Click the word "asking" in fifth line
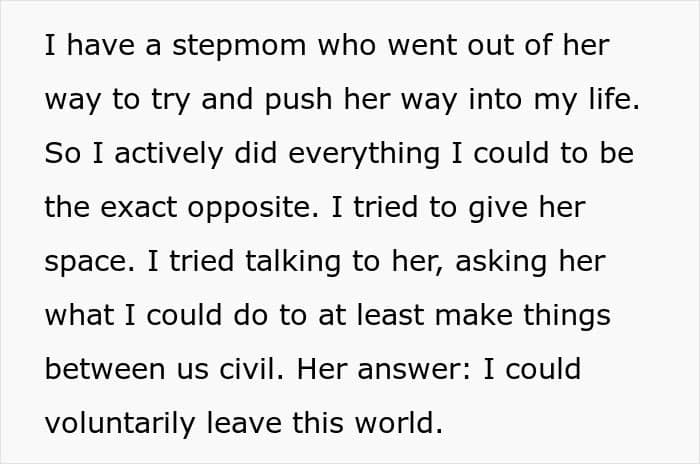Screen dimensions: 700x464 (x=501, y=262)
